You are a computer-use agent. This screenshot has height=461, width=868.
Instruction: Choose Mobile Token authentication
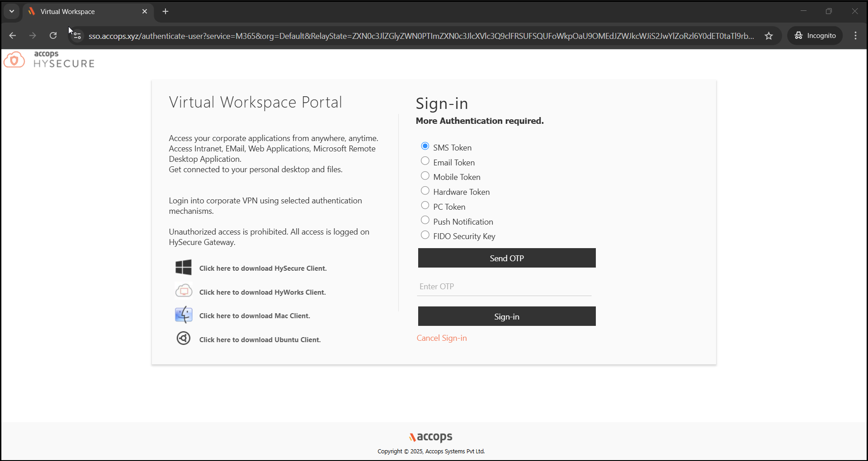pyautogui.click(x=425, y=176)
